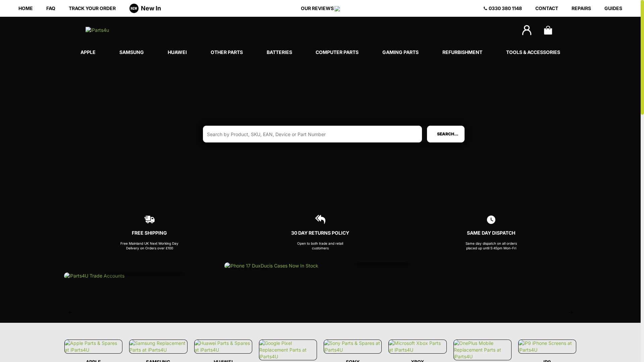
Task: Open the TRACK YOUR ORDER link
Action: coord(92,8)
